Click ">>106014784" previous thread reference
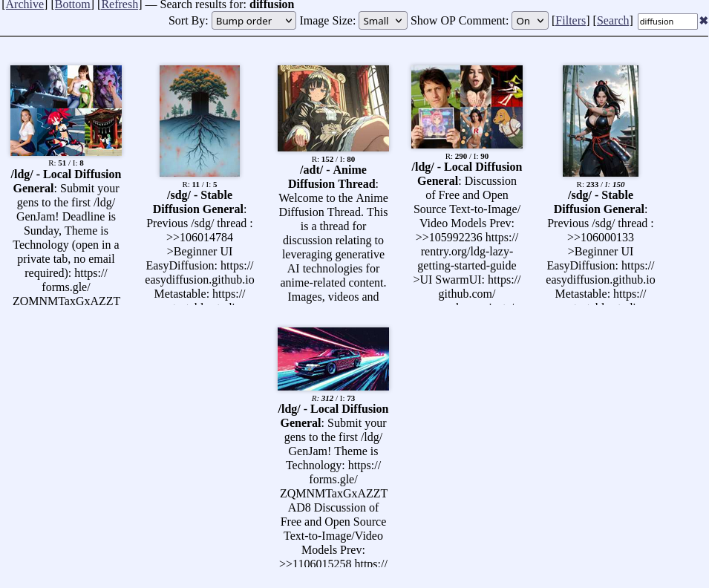This screenshot has width=709, height=588. click(200, 238)
